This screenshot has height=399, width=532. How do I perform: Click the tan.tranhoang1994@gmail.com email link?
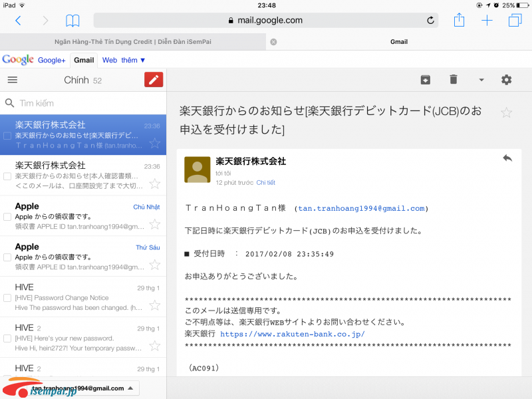point(361,208)
